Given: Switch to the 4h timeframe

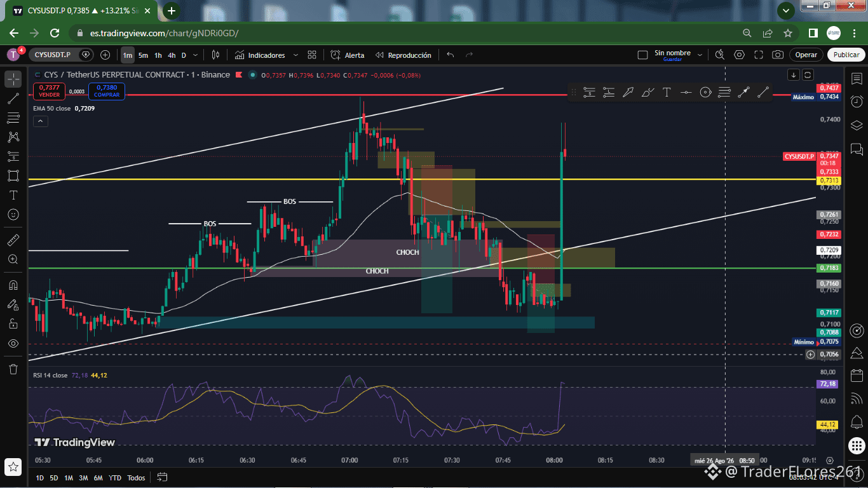Looking at the screenshot, I should pyautogui.click(x=172, y=55).
